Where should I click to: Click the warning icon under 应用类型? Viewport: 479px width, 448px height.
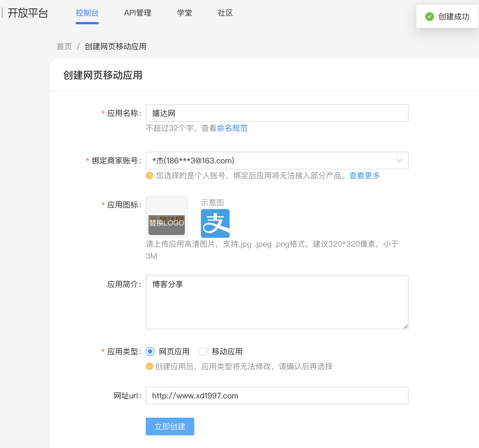[x=149, y=367]
